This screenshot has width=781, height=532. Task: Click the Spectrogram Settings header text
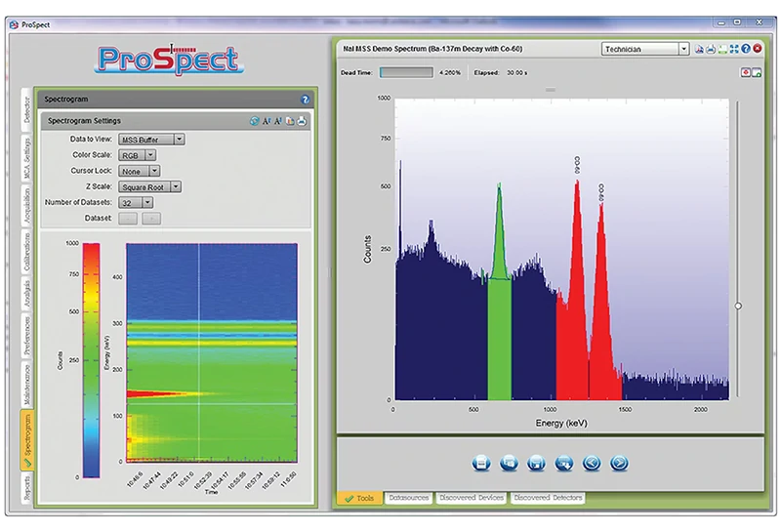coord(84,121)
